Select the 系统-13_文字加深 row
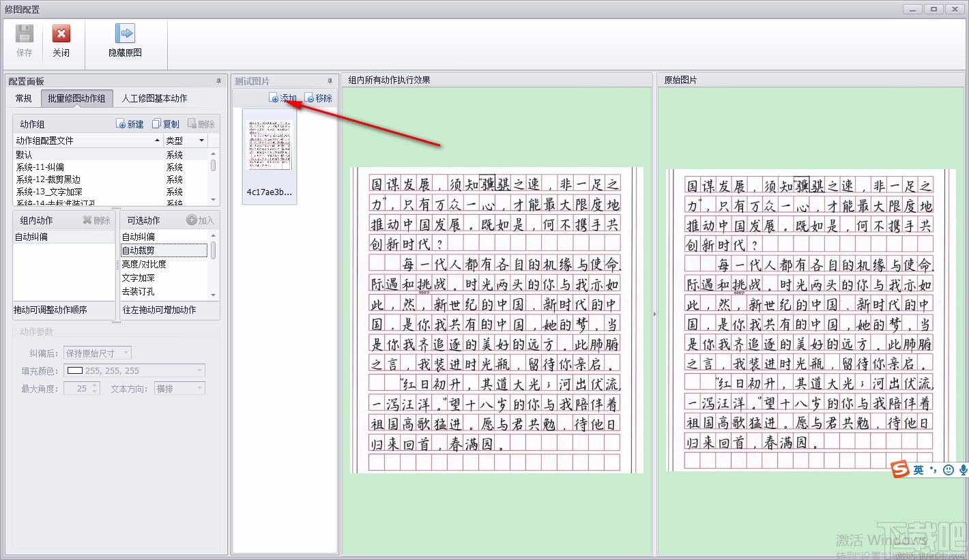 [x=111, y=192]
